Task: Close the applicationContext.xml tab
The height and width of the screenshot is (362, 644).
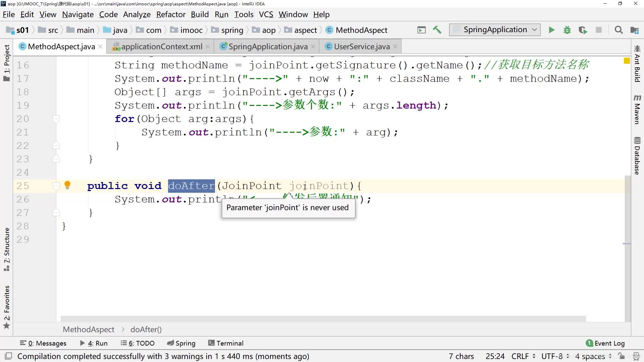Action: (x=208, y=47)
